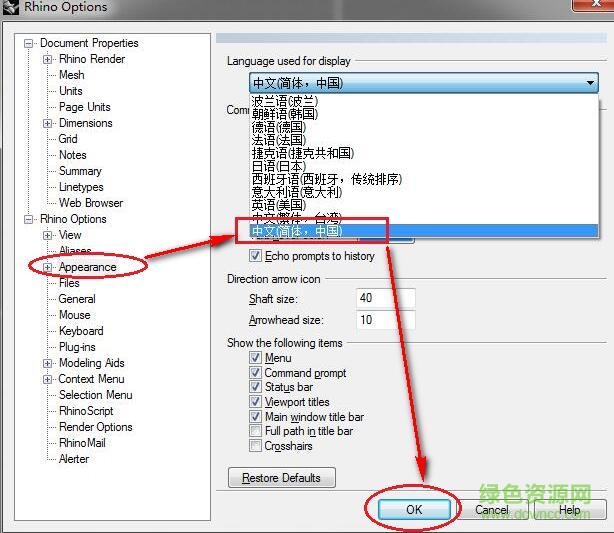The image size is (614, 533).
Task: Select Mesh in the tree
Action: [72, 75]
